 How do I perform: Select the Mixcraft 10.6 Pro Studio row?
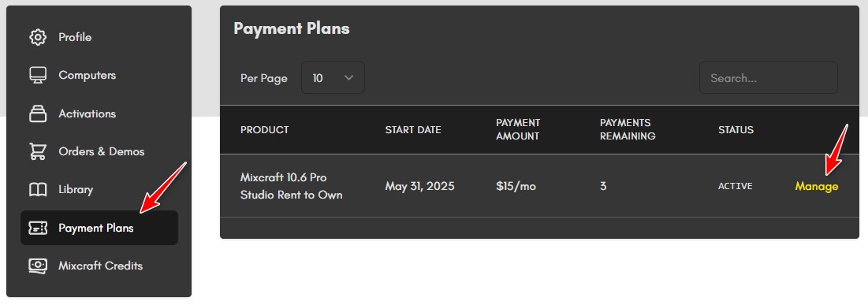tap(539, 186)
